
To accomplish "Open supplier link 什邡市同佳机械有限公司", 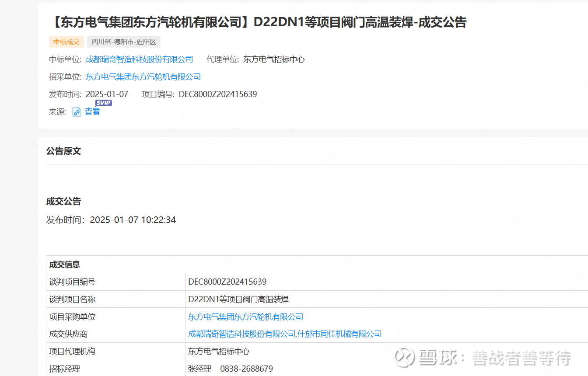I will point(339,334).
